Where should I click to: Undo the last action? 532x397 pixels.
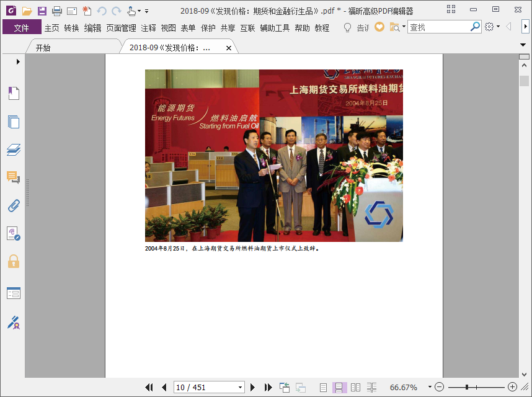tap(102, 11)
